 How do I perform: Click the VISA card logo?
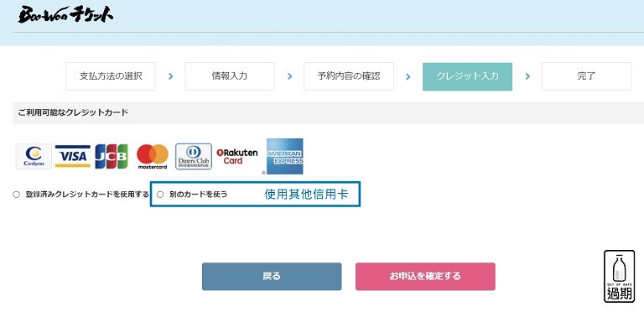coord(73,156)
